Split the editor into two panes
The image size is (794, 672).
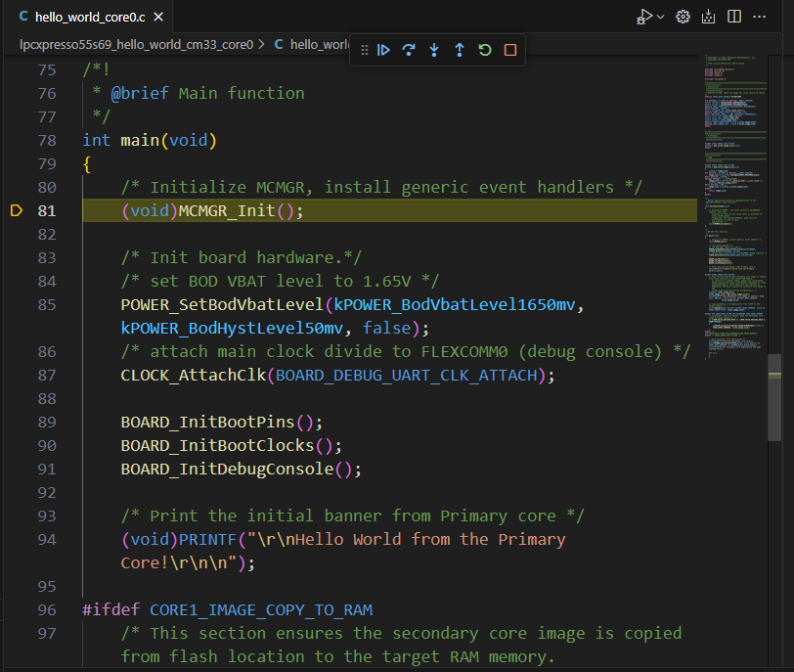pos(733,17)
